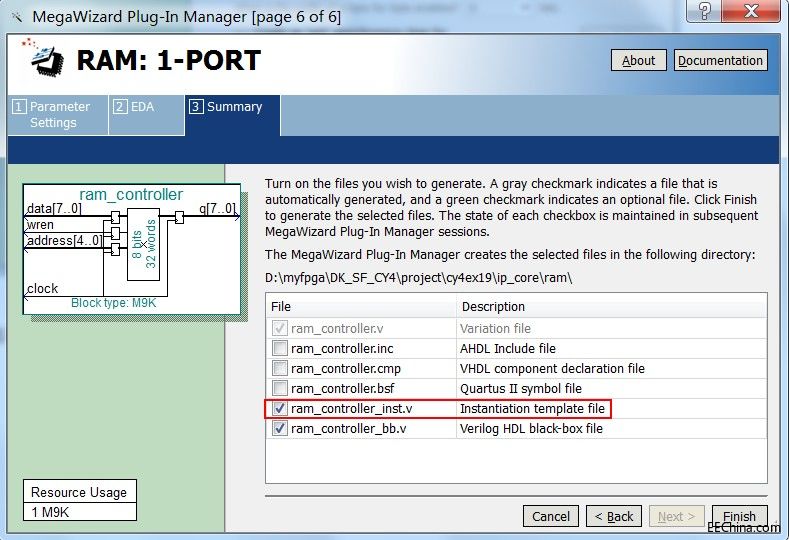Image resolution: width=789 pixels, height=540 pixels.
Task: Select the 'AHDL Include file' description
Action: (508, 349)
